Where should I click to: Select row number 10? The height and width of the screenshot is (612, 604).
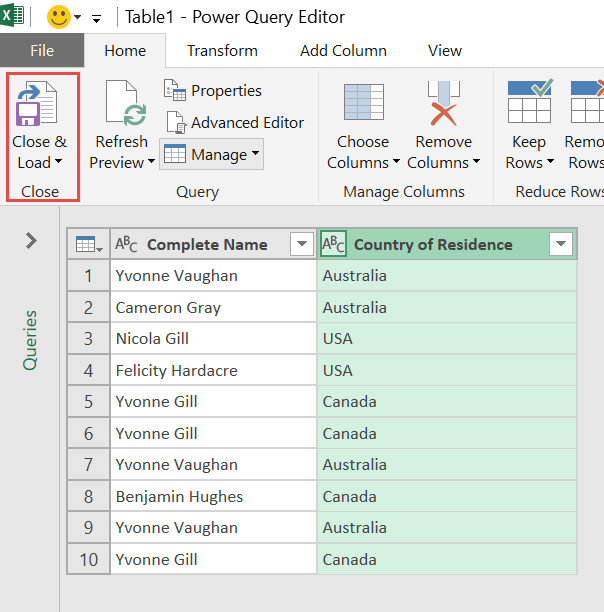89,560
